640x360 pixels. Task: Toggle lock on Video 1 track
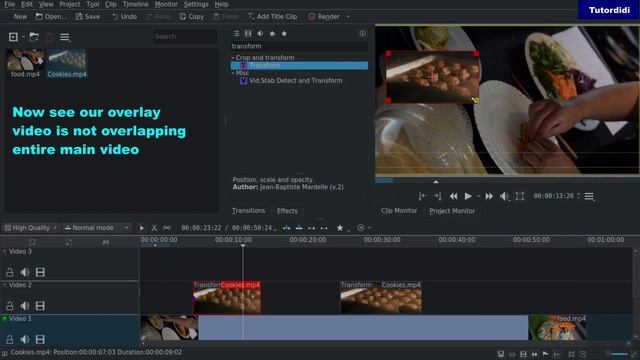point(9,339)
